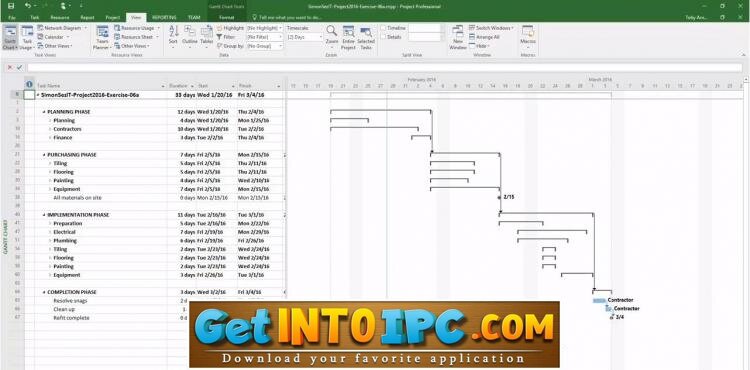Open the Macros button
The height and width of the screenshot is (370, 750).
pyautogui.click(x=528, y=36)
